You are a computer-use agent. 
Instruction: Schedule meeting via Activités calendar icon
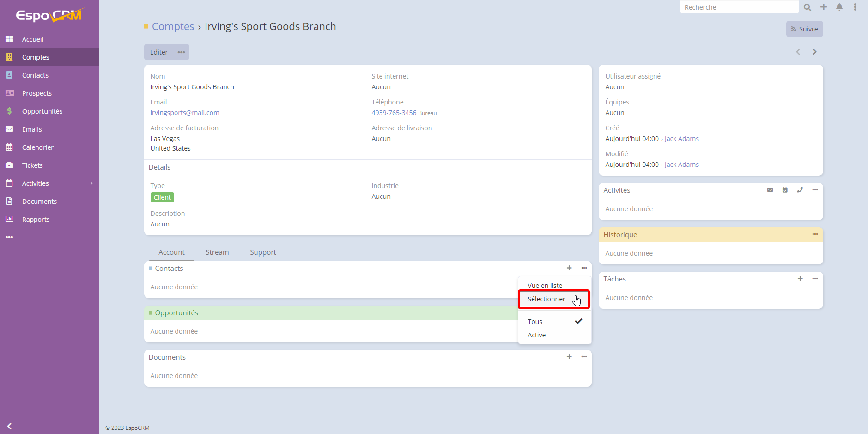click(785, 190)
